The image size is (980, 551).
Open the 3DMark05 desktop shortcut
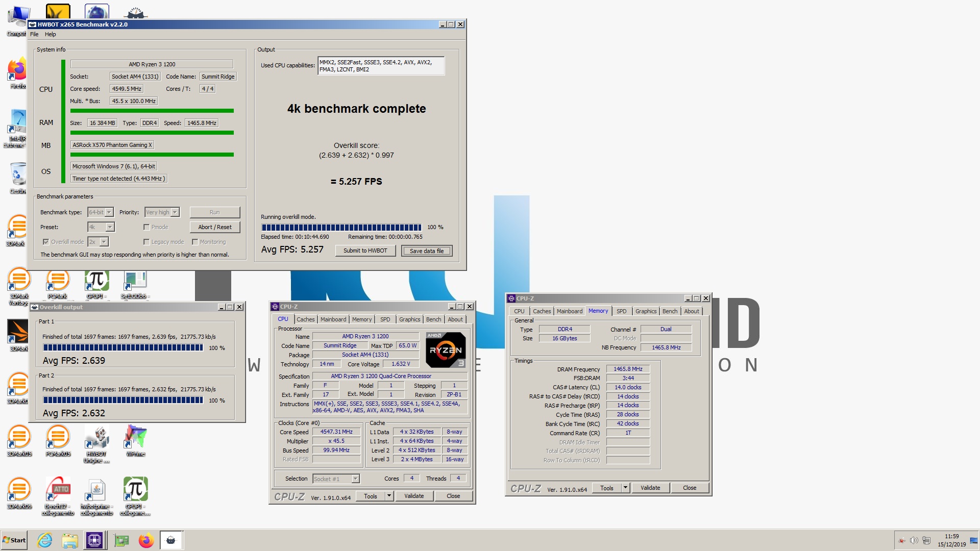[19, 441]
